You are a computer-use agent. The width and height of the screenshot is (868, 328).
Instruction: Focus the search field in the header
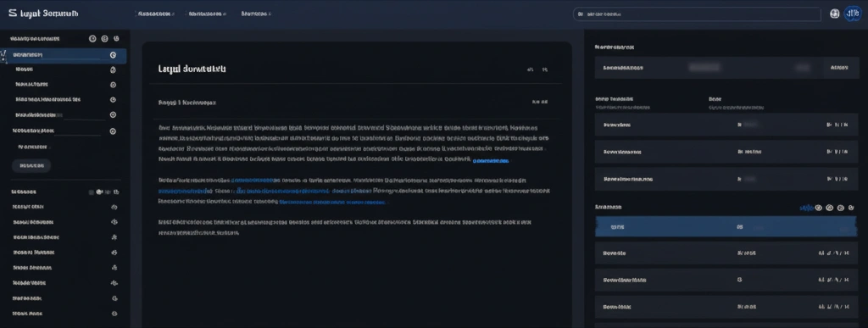coord(697,14)
